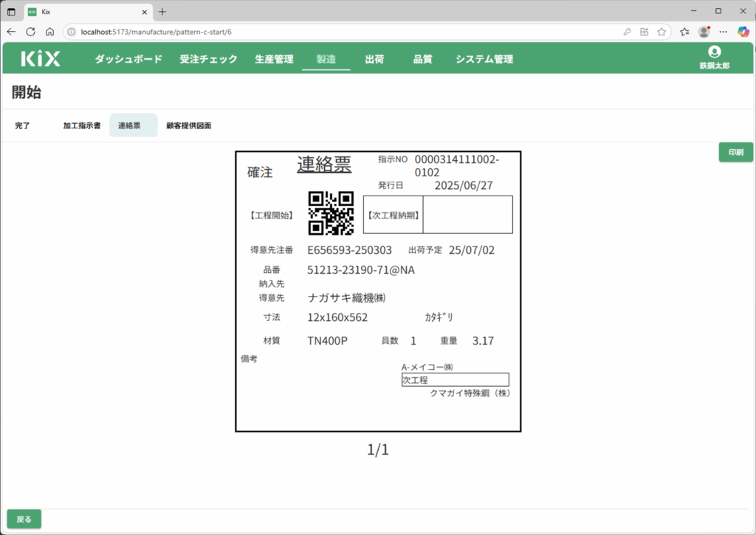Switch to 加工指示書 tab
The height and width of the screenshot is (535, 756).
coord(82,125)
